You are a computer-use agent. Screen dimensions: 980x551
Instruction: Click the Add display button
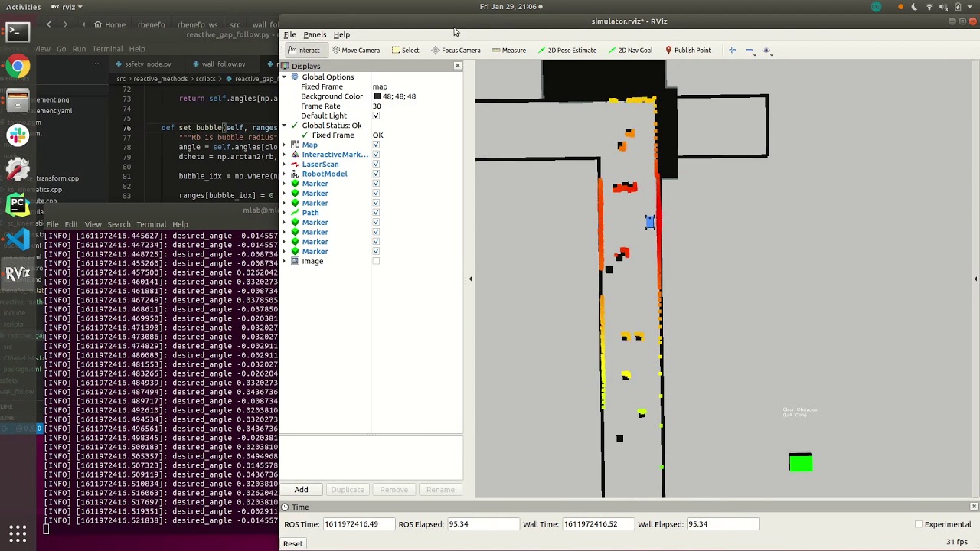301,490
